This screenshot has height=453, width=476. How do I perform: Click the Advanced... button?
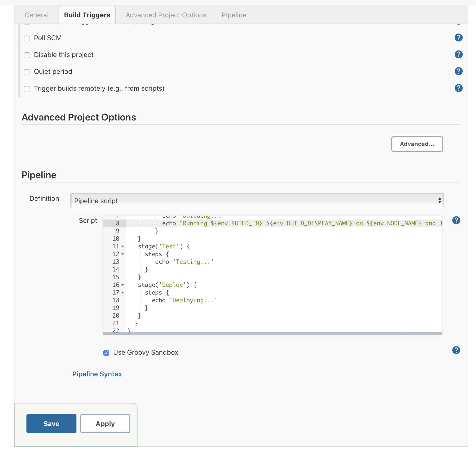point(417,144)
